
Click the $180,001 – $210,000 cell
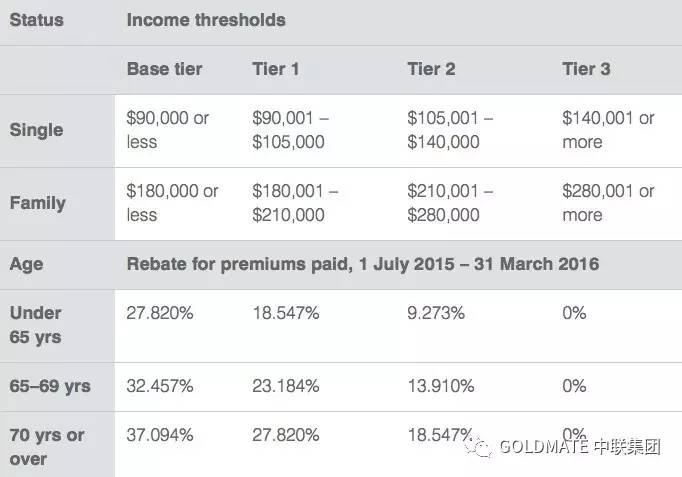tap(295, 203)
